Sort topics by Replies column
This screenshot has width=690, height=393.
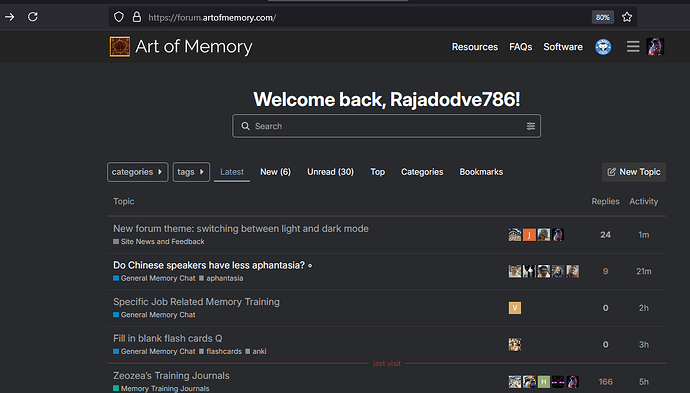605,202
